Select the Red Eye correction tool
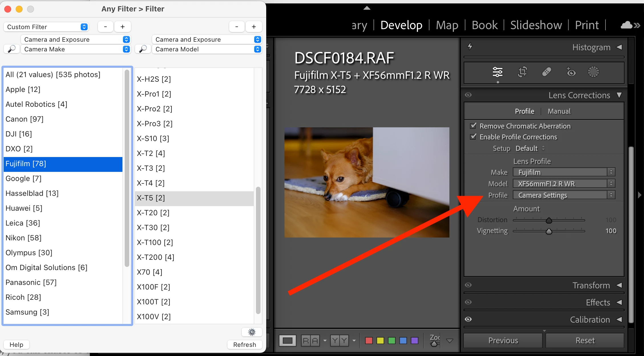Screen dimensions: 644x356 point(571,72)
